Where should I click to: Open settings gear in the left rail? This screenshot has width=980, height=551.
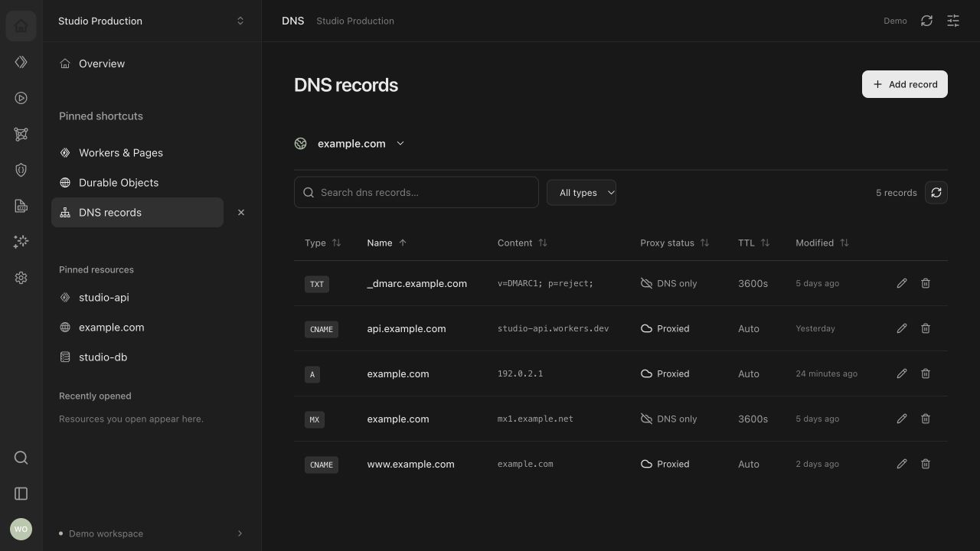tap(21, 278)
